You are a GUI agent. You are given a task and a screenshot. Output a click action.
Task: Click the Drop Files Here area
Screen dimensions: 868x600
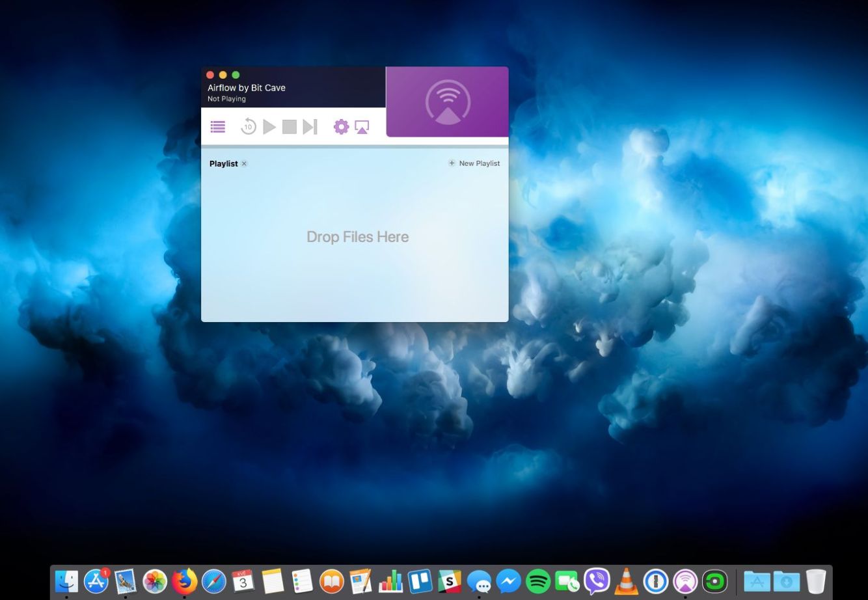[357, 237]
